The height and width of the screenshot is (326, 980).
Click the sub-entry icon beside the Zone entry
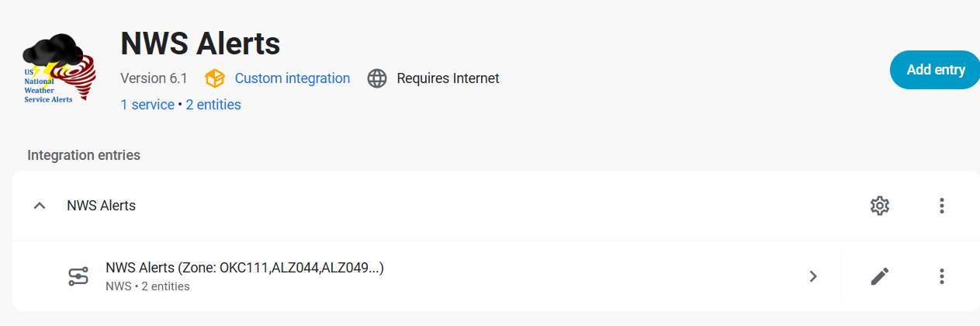point(78,276)
